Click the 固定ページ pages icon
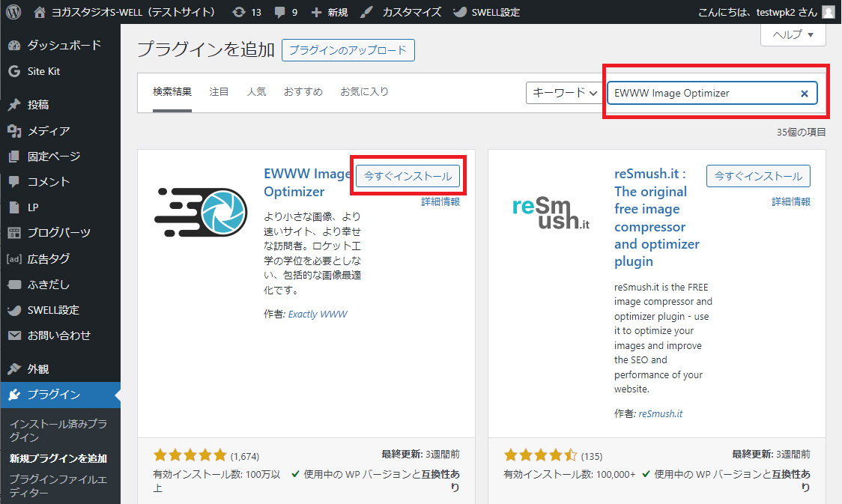Screen dimensions: 842x504 pyautogui.click(x=14, y=157)
